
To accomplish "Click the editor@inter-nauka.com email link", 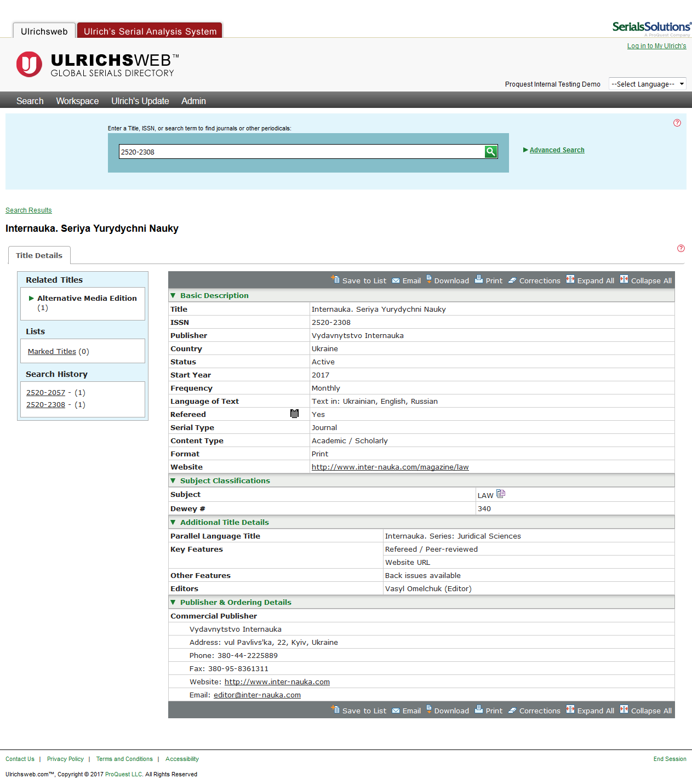I will [x=257, y=695].
